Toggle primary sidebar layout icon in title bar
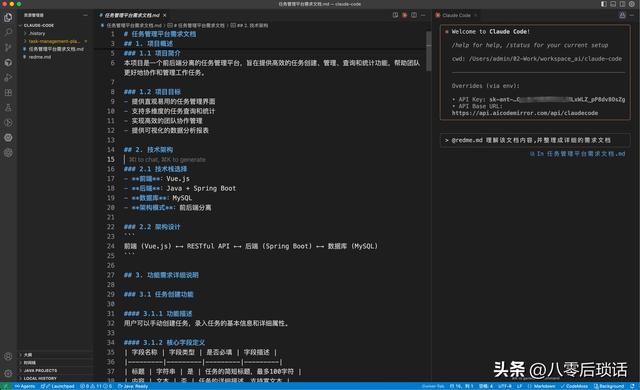Image resolution: width=640 pixels, height=390 pixels. 604,4
